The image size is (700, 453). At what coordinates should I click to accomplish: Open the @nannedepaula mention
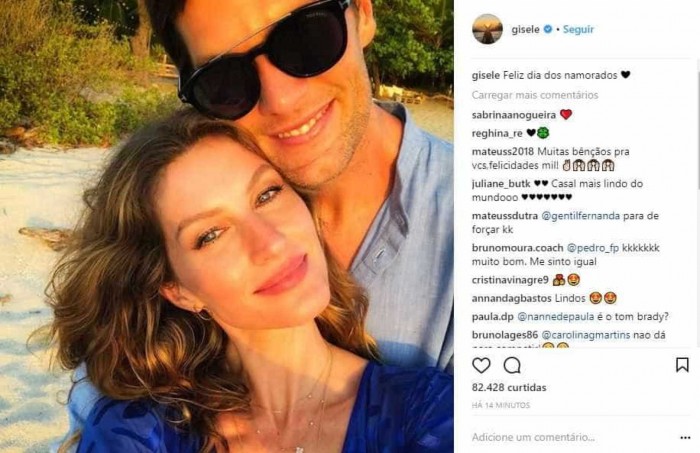point(555,317)
